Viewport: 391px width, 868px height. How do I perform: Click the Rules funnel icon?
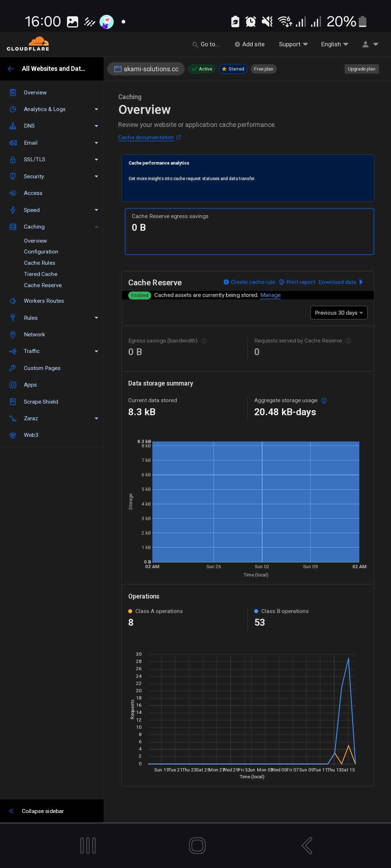tap(13, 318)
